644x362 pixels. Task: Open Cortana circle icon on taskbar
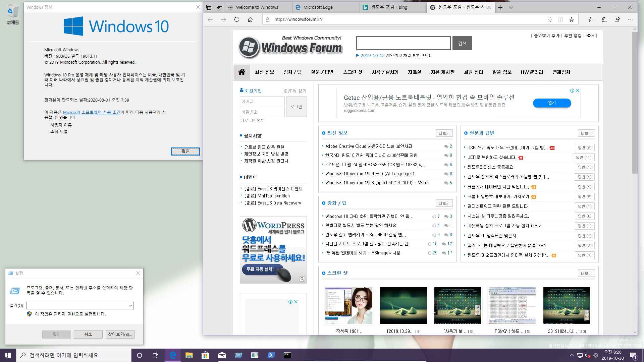[140, 355]
